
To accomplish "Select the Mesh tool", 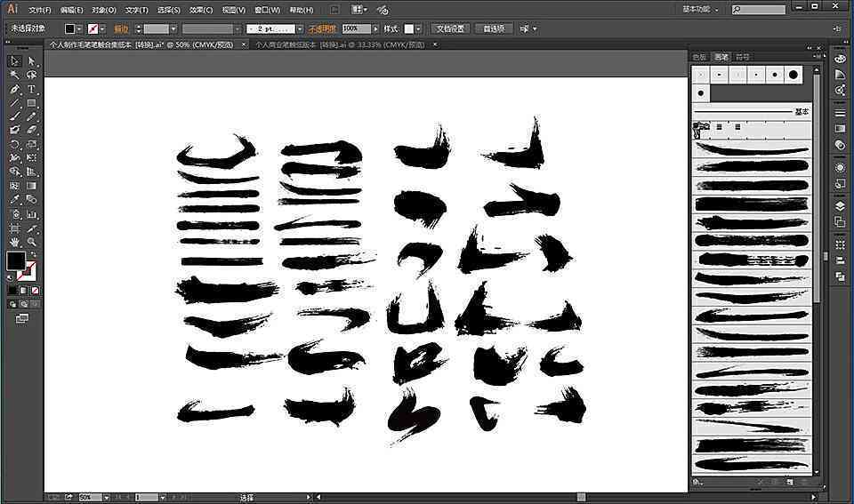I will pos(15,186).
